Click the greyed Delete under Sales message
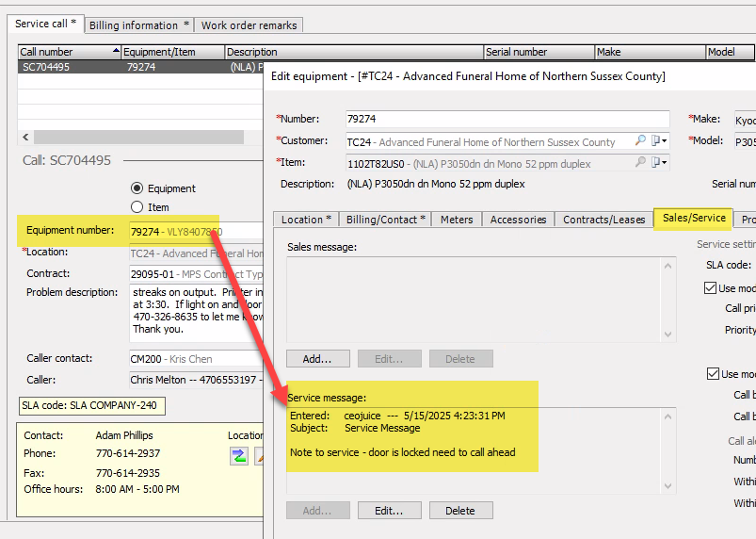Screen dimensions: 756x539 (x=460, y=359)
